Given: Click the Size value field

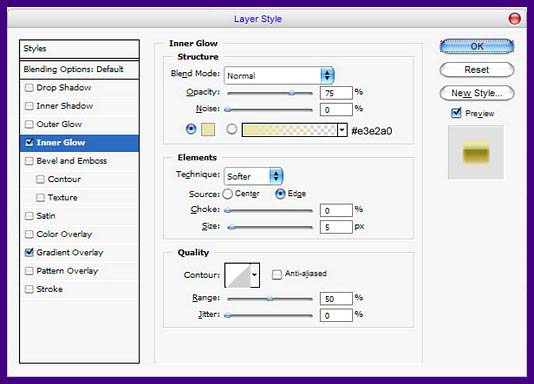Looking at the screenshot, I should point(336,227).
